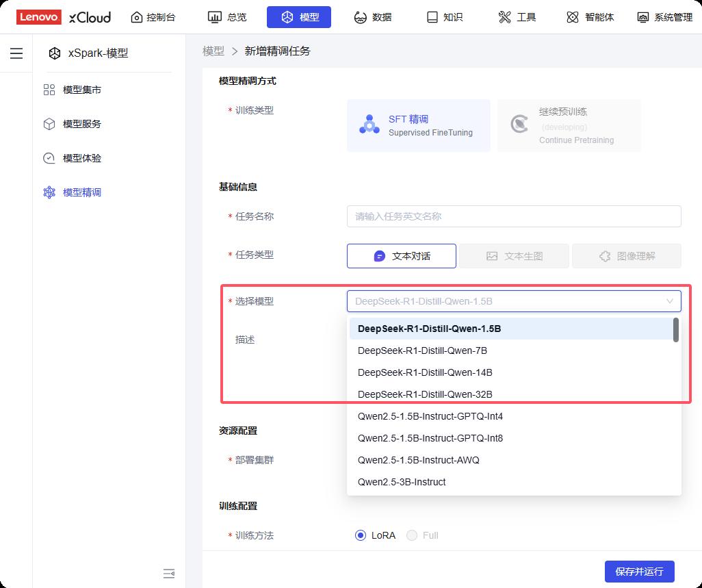Open the 数据 top menu
This screenshot has height=588, width=702.
(373, 17)
